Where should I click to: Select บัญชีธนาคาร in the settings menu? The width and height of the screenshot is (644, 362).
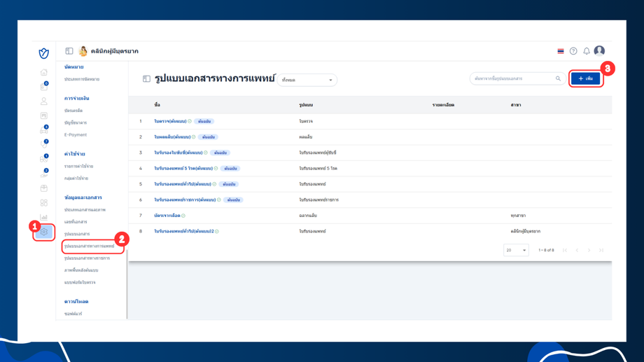pos(76,123)
